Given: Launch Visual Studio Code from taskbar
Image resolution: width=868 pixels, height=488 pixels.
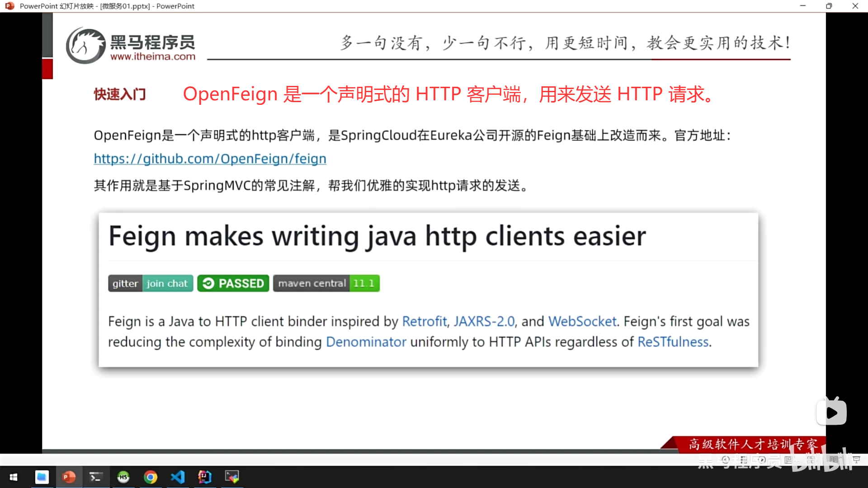Looking at the screenshot, I should tap(178, 477).
